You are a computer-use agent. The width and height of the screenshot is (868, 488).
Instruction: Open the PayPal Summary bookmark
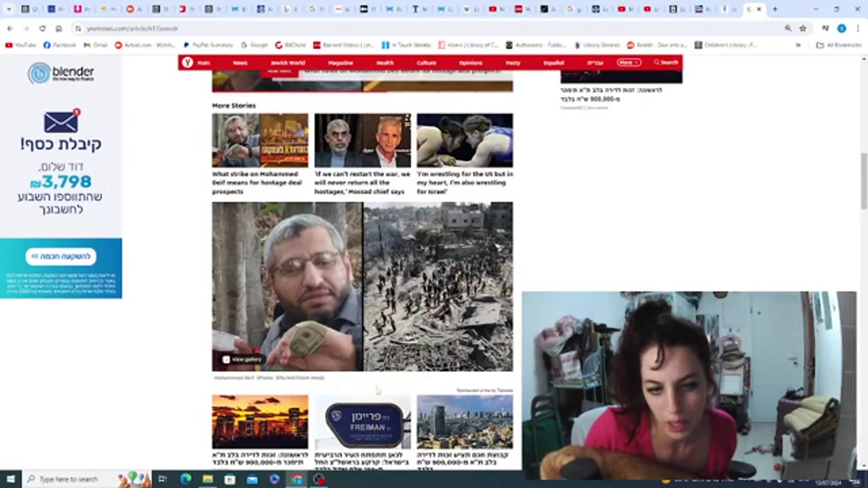pos(208,45)
